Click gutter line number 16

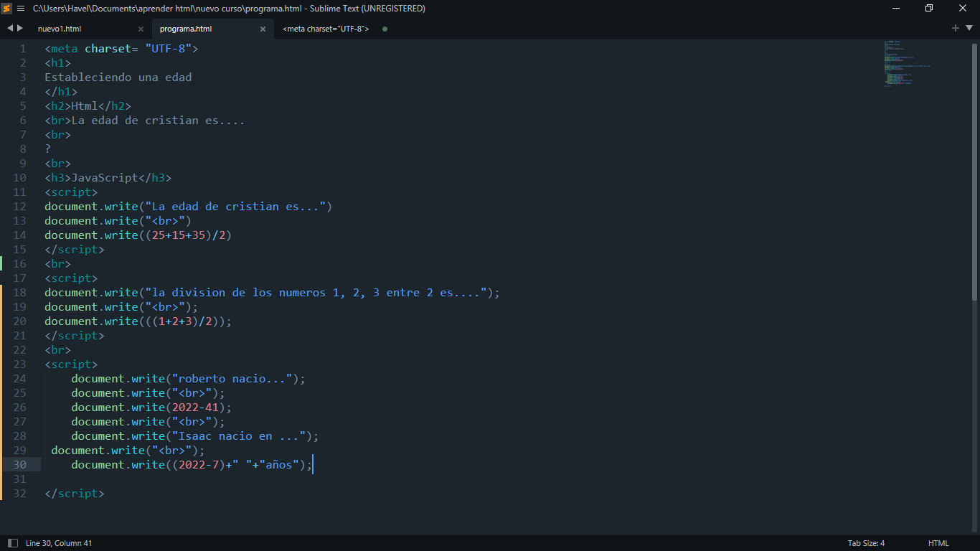19,264
